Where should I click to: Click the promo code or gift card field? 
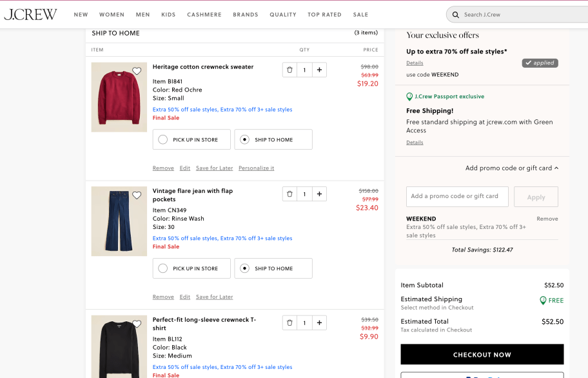tap(457, 197)
